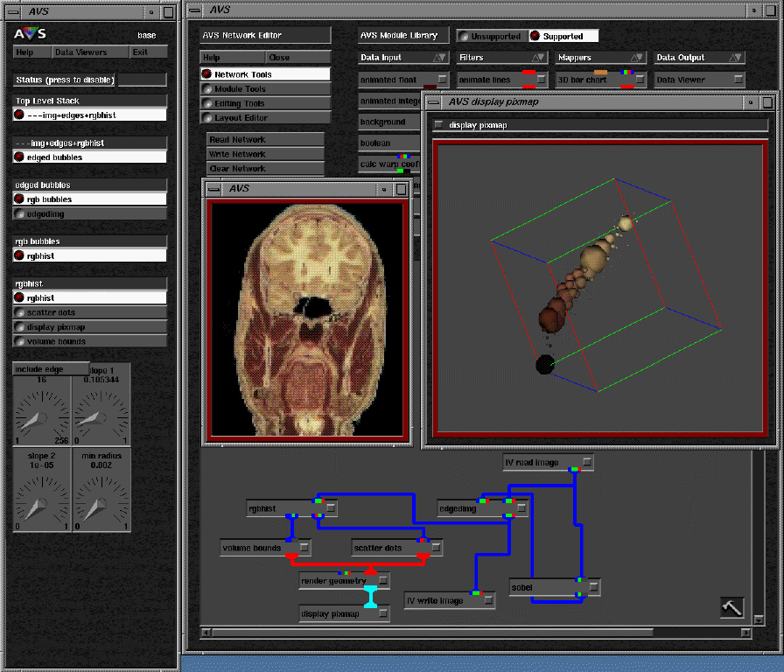The height and width of the screenshot is (672, 784).
Task: Toggle the display pixmap checkbox in the pixmap window
Action: [x=438, y=124]
